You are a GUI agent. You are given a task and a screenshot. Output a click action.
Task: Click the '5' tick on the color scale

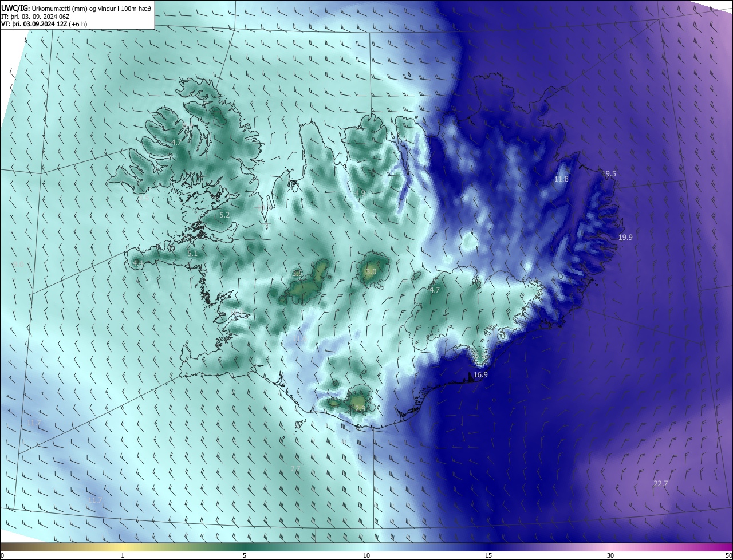tap(244, 556)
